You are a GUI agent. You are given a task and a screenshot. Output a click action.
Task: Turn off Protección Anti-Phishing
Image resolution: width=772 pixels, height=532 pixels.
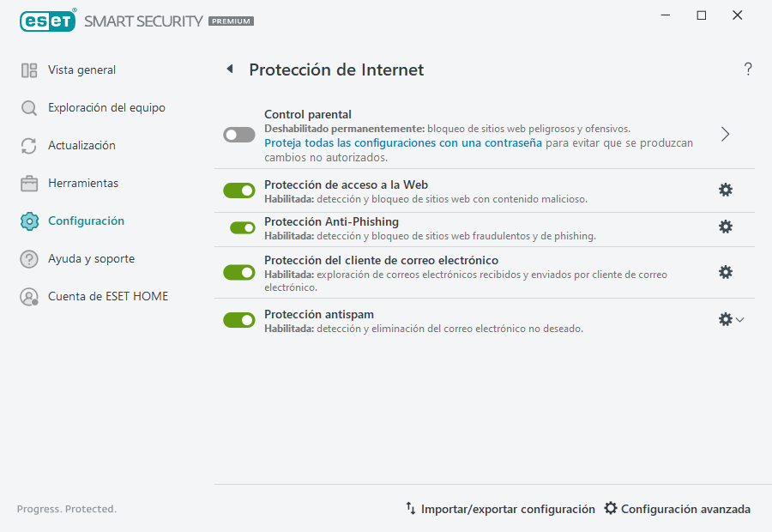pos(238,228)
